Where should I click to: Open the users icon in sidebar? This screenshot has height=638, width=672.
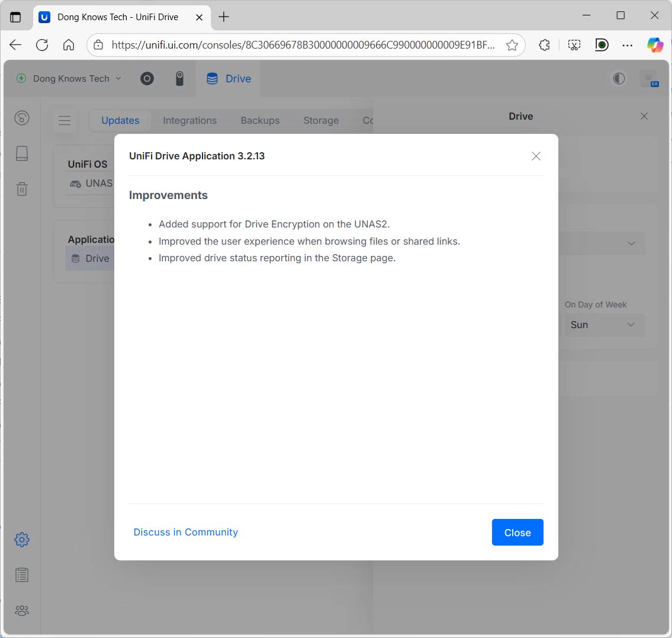coord(22,611)
